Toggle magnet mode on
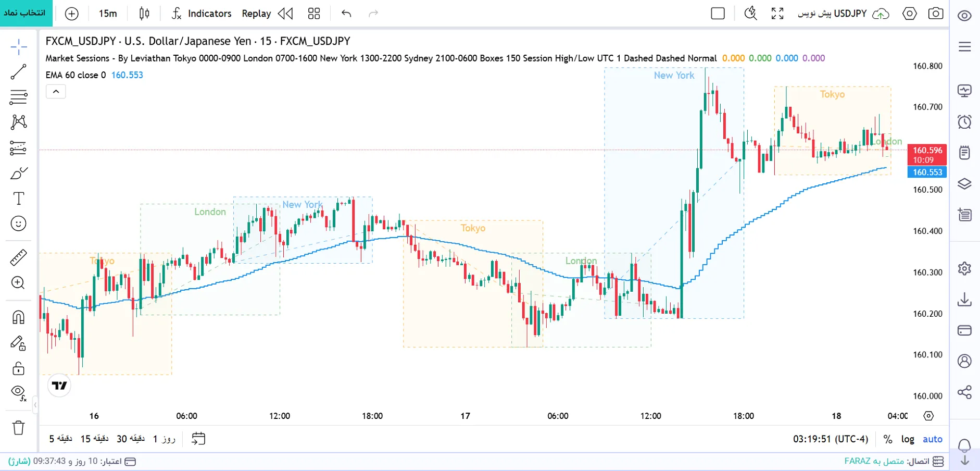980x471 pixels. click(x=18, y=317)
